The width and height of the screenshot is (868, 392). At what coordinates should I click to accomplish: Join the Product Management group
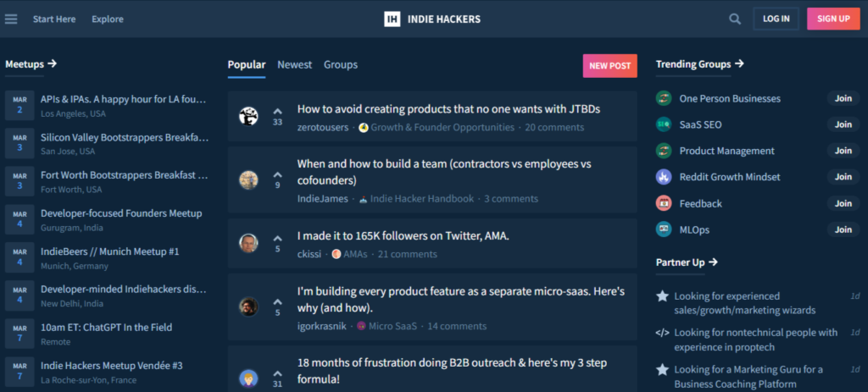point(843,151)
